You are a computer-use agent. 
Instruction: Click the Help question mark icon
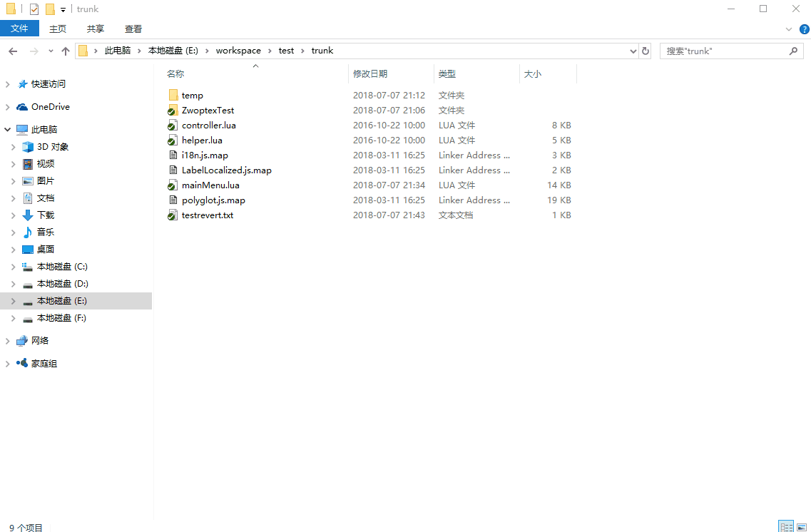pos(804,29)
